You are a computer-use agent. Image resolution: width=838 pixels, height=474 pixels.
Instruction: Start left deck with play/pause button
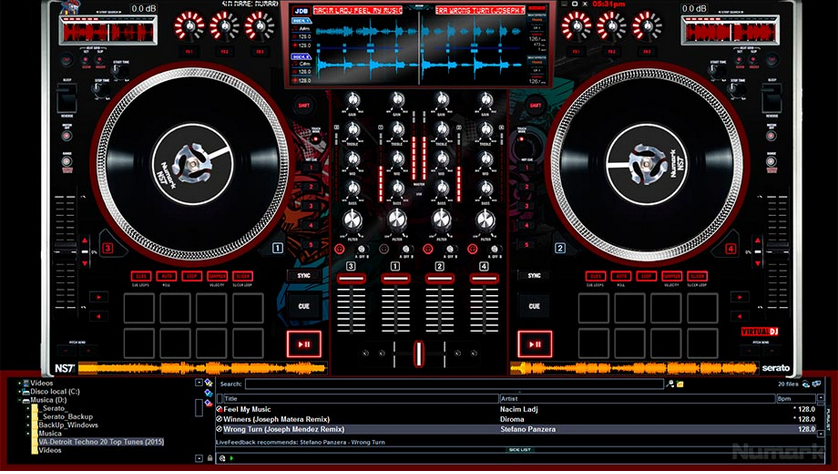(x=304, y=344)
